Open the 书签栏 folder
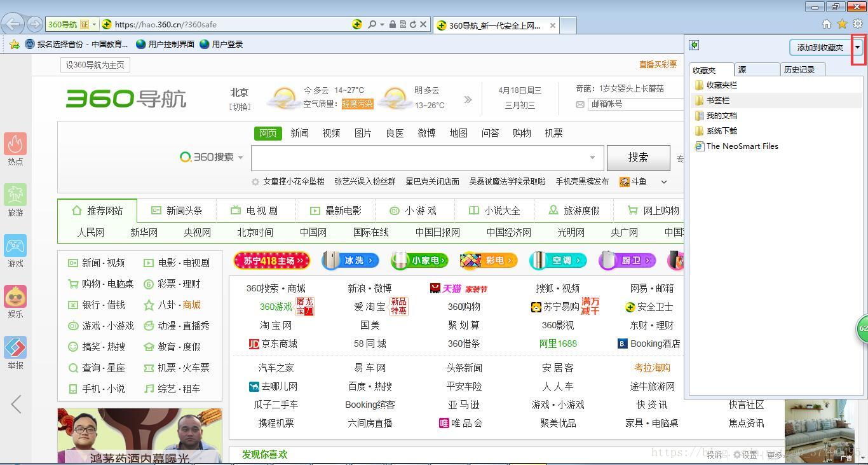 point(718,101)
